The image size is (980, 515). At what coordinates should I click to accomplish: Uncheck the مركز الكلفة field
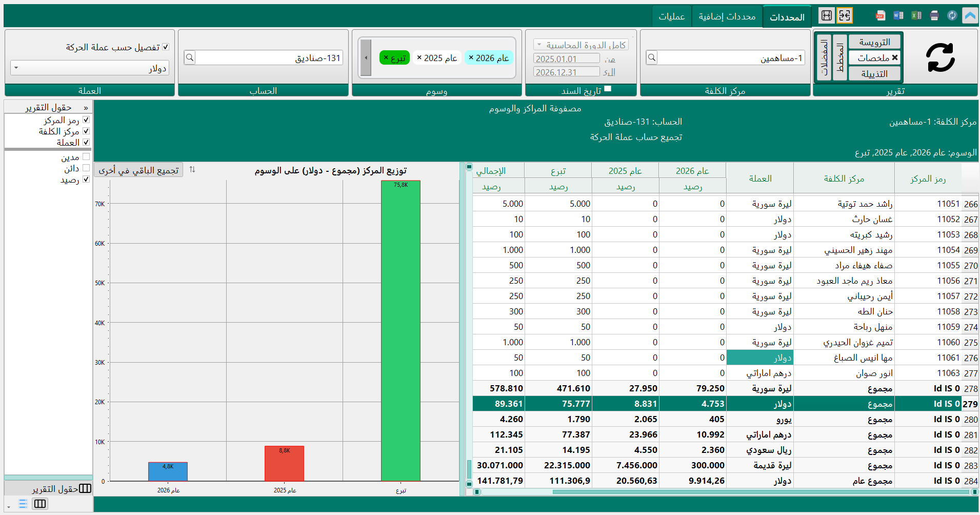coord(86,131)
